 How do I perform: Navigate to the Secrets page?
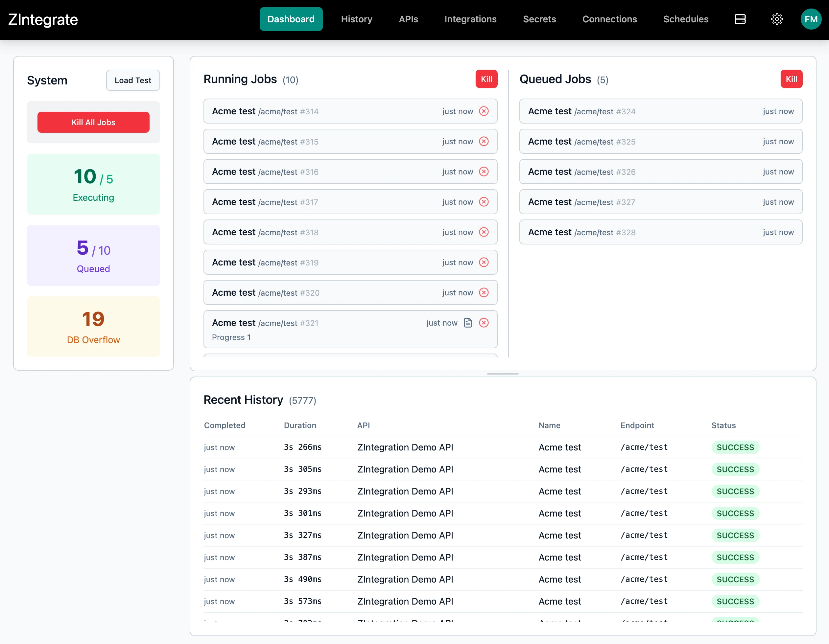tap(539, 19)
